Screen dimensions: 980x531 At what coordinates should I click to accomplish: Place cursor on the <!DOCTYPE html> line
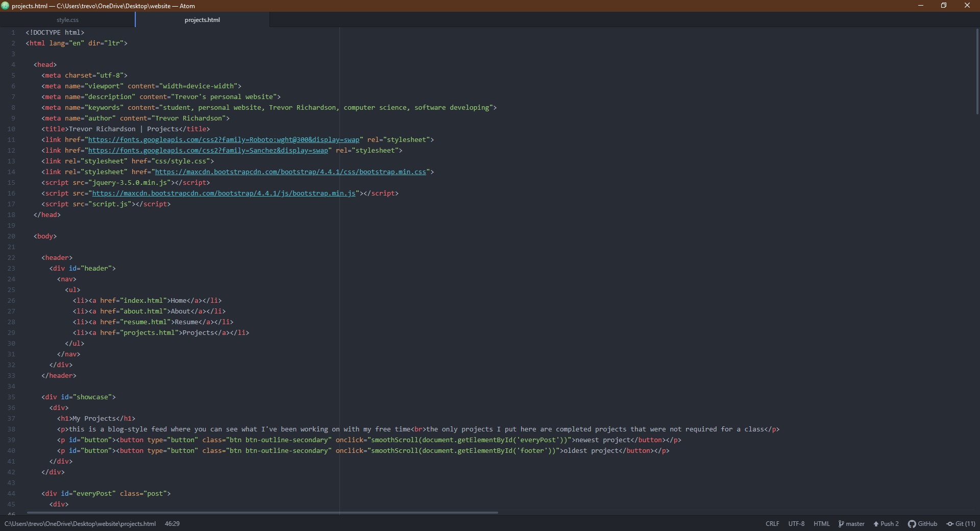55,33
